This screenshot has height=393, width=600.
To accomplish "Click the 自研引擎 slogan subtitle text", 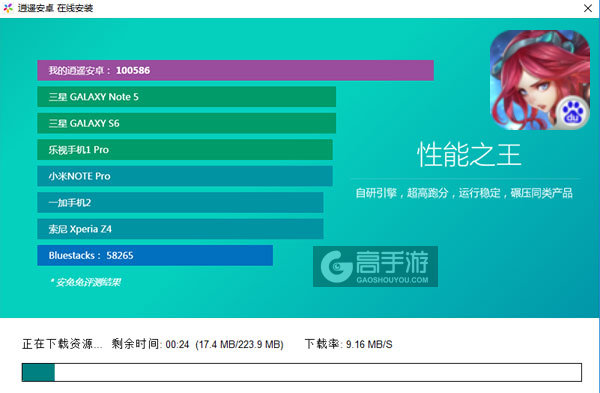I will pyautogui.click(x=464, y=193).
